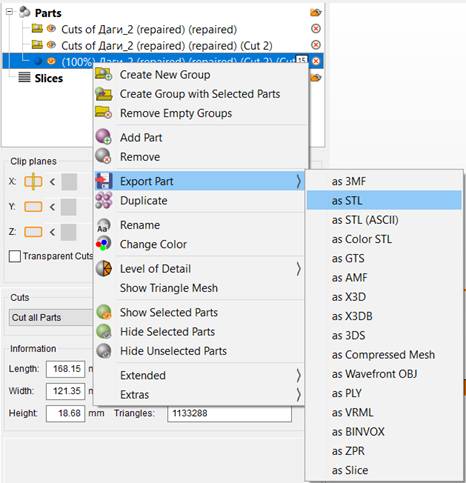Choose Remove Empty Groups menu entry
Image resolution: width=466 pixels, height=483 pixels.
tap(200, 113)
